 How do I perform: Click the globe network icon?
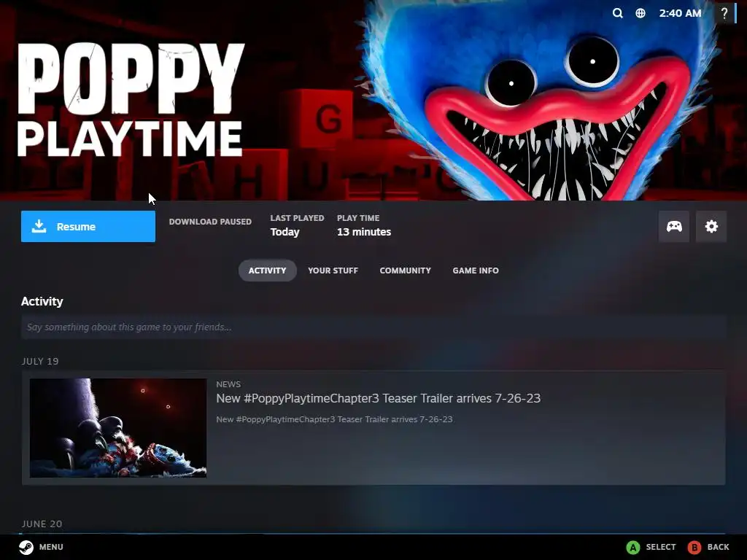coord(640,13)
